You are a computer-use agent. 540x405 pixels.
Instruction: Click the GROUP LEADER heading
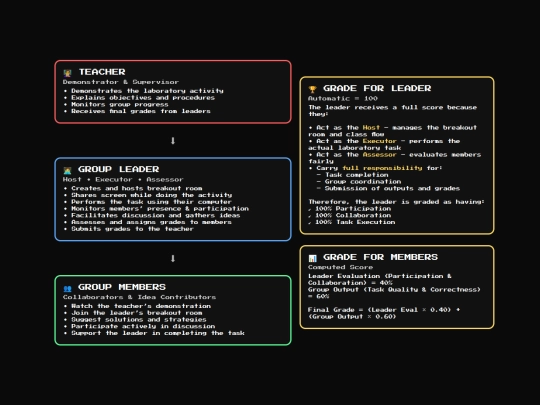(x=118, y=169)
